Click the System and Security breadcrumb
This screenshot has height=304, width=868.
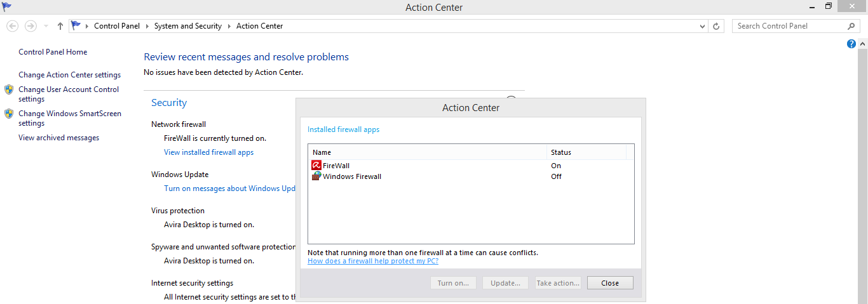188,26
